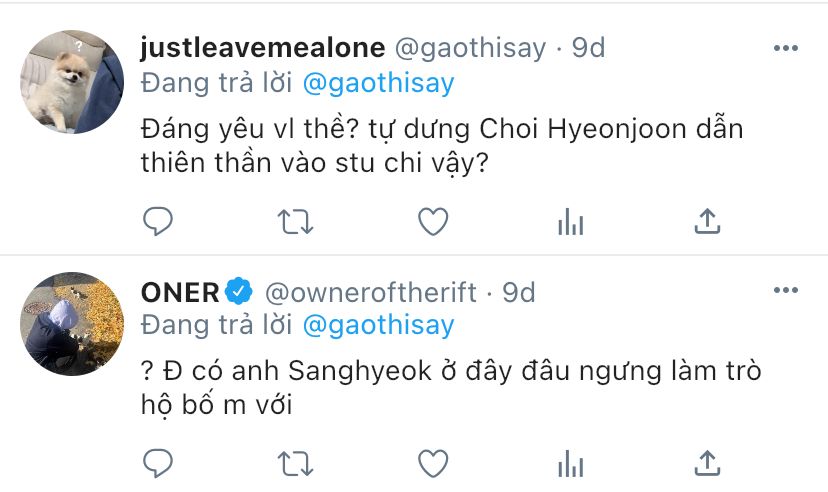View analytics for justleavemealone's tweet

[x=570, y=221]
